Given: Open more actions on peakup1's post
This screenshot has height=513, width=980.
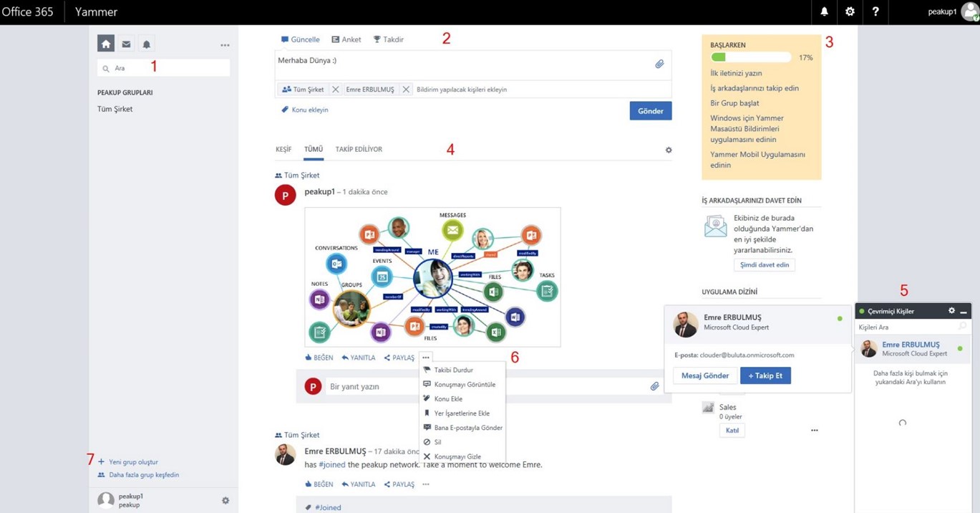Looking at the screenshot, I should click(426, 358).
